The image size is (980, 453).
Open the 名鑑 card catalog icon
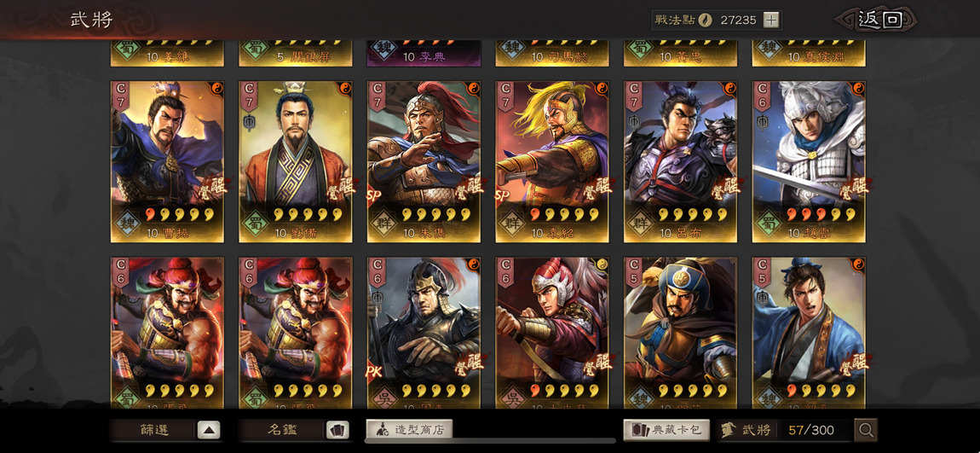[337, 430]
